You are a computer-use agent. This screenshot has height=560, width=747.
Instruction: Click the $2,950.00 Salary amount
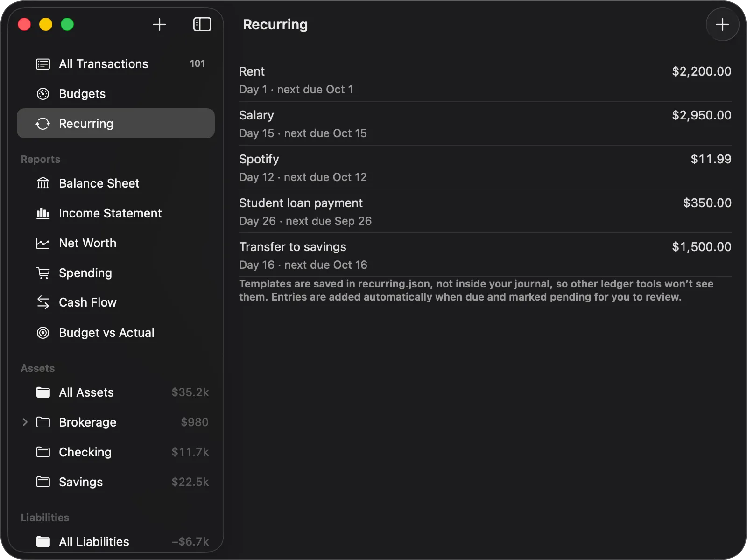702,115
